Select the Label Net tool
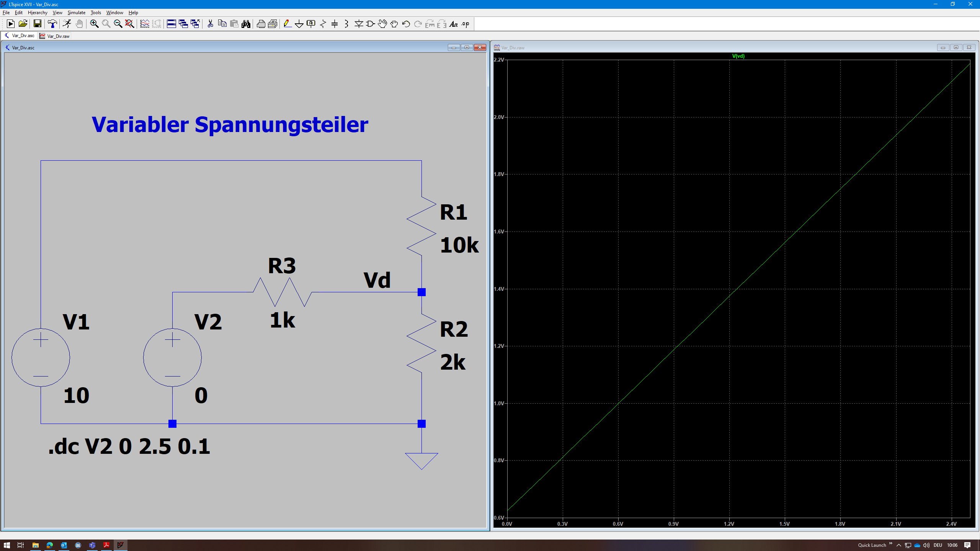This screenshot has height=551, width=980. pos(311,24)
